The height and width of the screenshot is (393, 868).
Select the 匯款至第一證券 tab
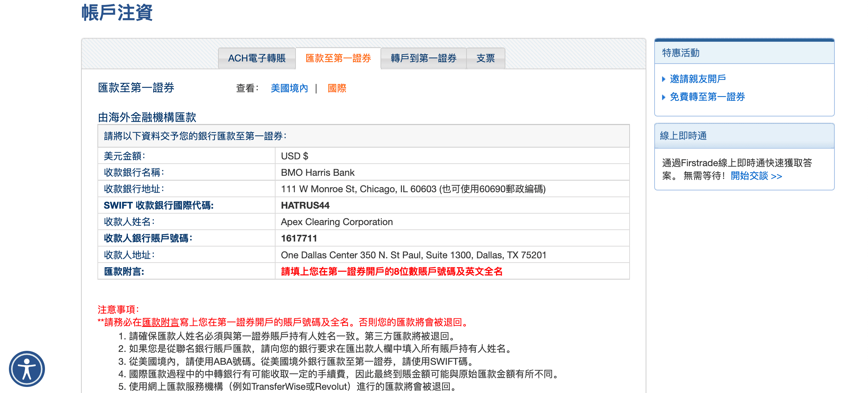[338, 58]
